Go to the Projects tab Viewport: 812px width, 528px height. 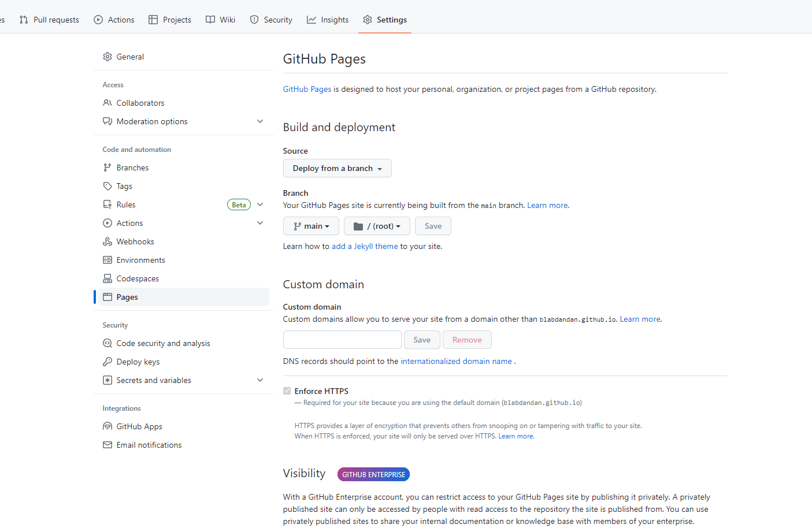coord(170,20)
